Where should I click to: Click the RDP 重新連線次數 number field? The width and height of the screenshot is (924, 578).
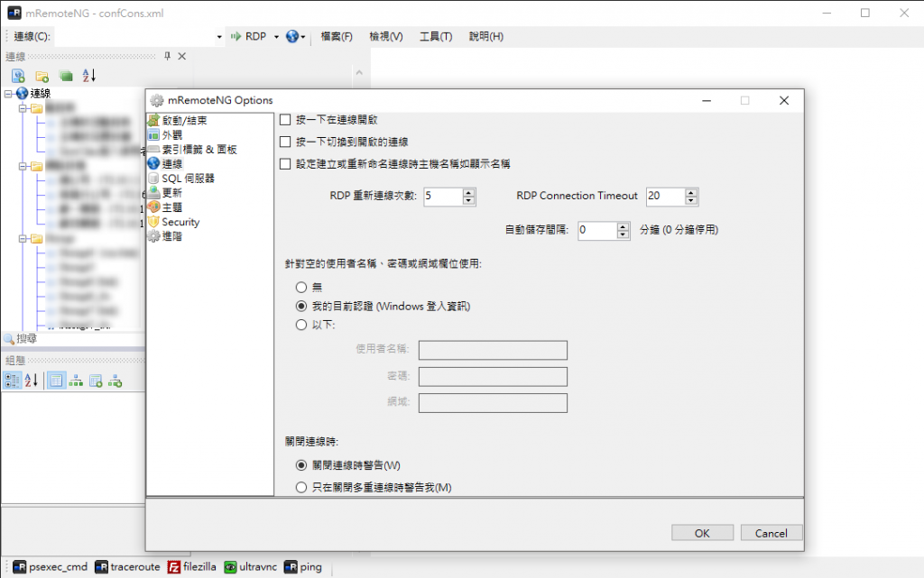pyautogui.click(x=443, y=197)
